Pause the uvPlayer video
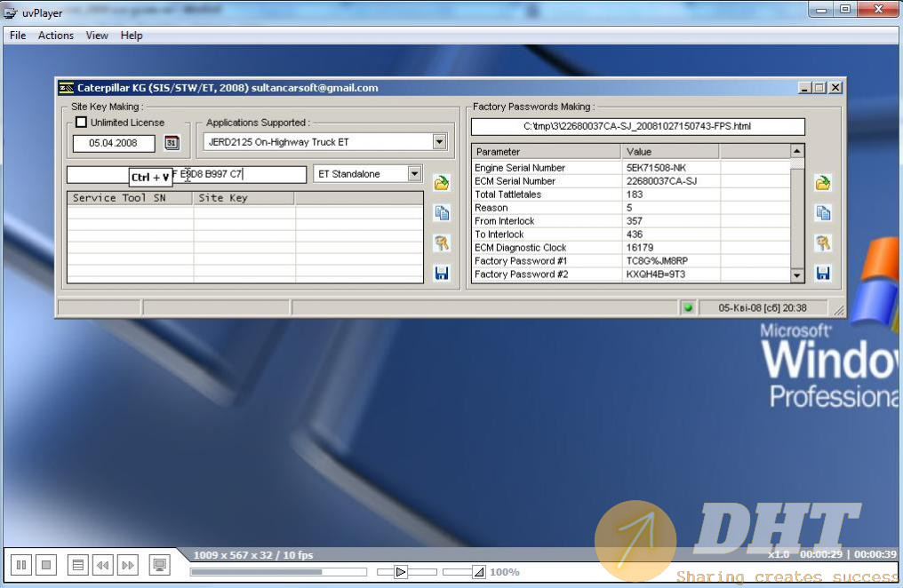This screenshot has width=903, height=588. (x=21, y=565)
